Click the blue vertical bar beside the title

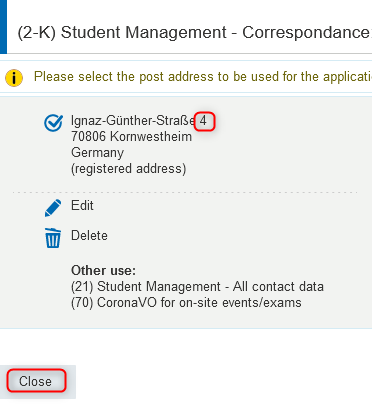3,27
